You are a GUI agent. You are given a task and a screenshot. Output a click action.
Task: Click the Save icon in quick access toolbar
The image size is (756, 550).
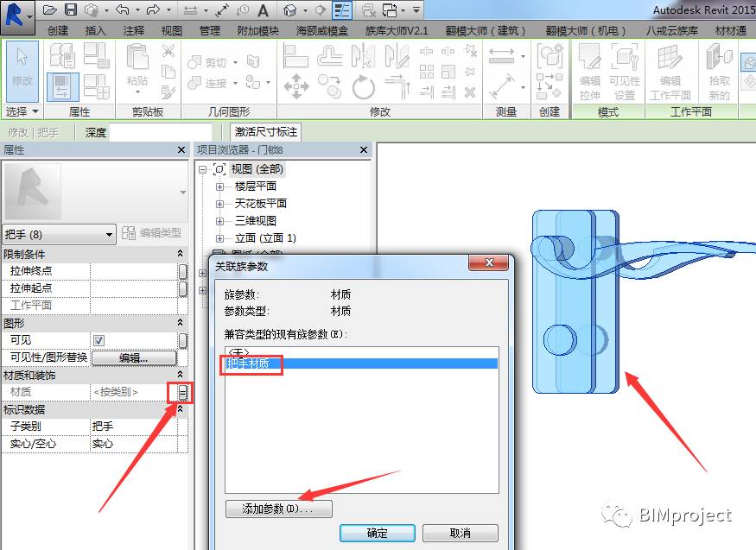click(71, 9)
